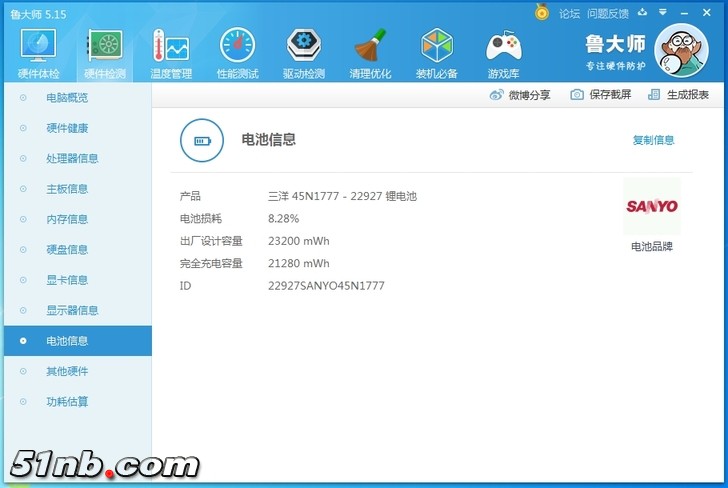The width and height of the screenshot is (728, 488).
Task: Open the 论坛 forum link
Action: tap(569, 13)
